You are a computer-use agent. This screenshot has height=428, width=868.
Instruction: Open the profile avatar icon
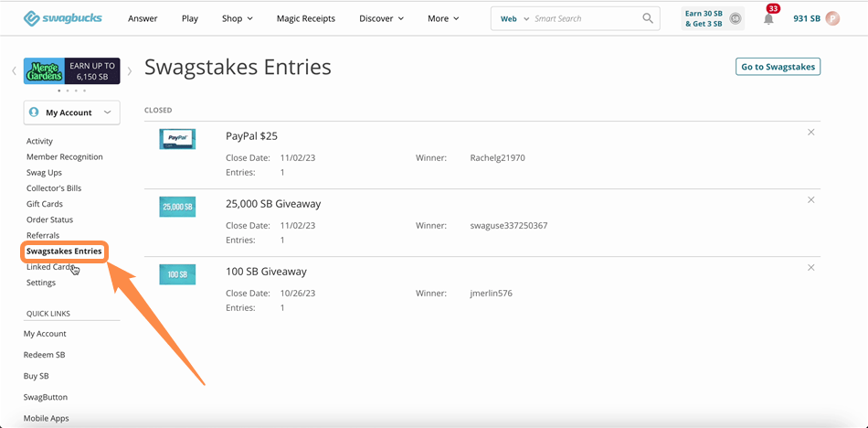(x=832, y=18)
